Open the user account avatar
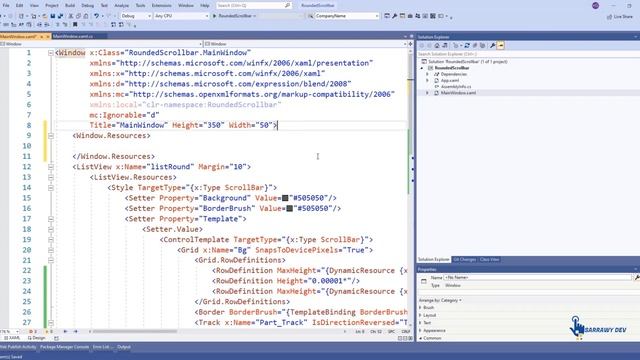The height and width of the screenshot is (360, 640). pyautogui.click(x=596, y=6)
